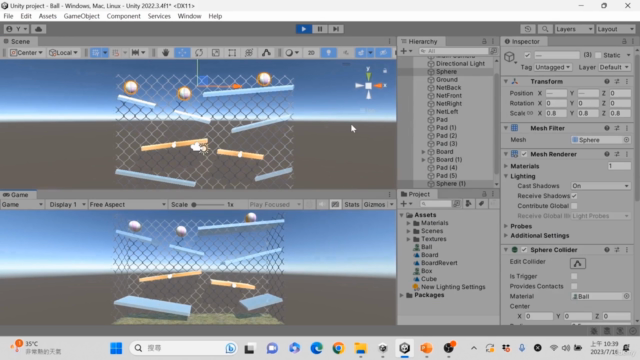The image size is (640, 360).
Task: Open the Tag Untagged dropdown
Action: pyautogui.click(x=553, y=67)
